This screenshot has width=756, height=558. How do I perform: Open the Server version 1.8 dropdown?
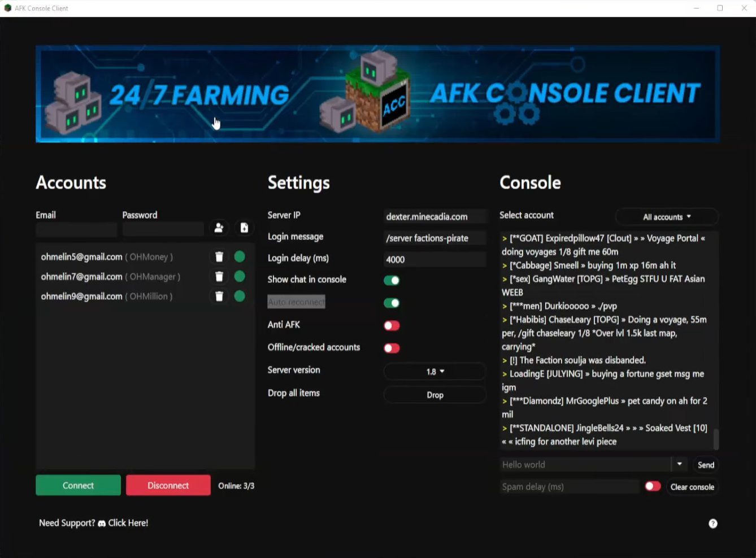[435, 372]
